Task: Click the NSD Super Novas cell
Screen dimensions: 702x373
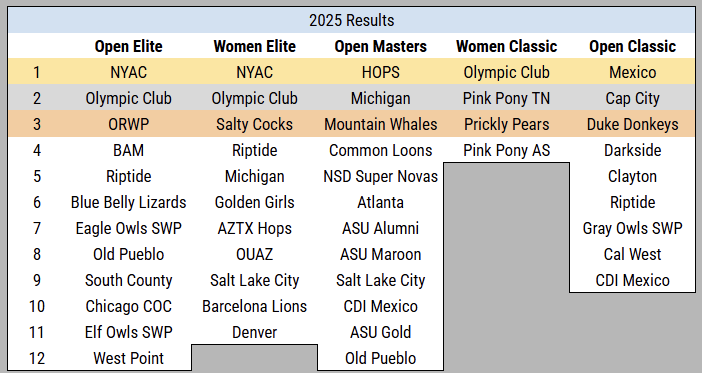Action: click(381, 176)
